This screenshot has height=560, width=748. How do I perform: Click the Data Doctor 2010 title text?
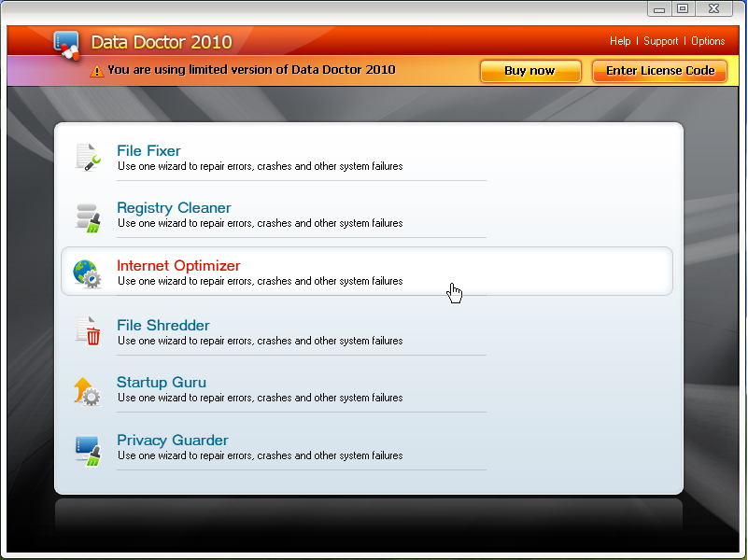(x=162, y=42)
